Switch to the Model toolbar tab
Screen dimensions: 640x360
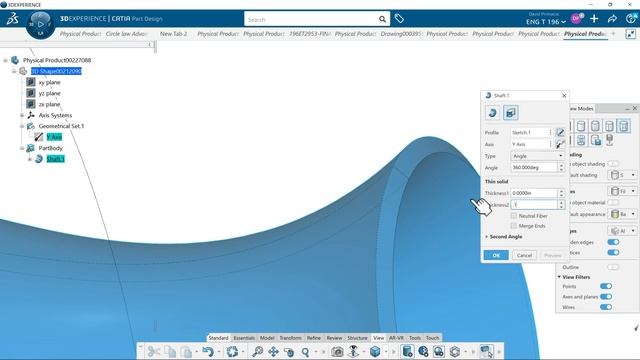click(x=267, y=338)
